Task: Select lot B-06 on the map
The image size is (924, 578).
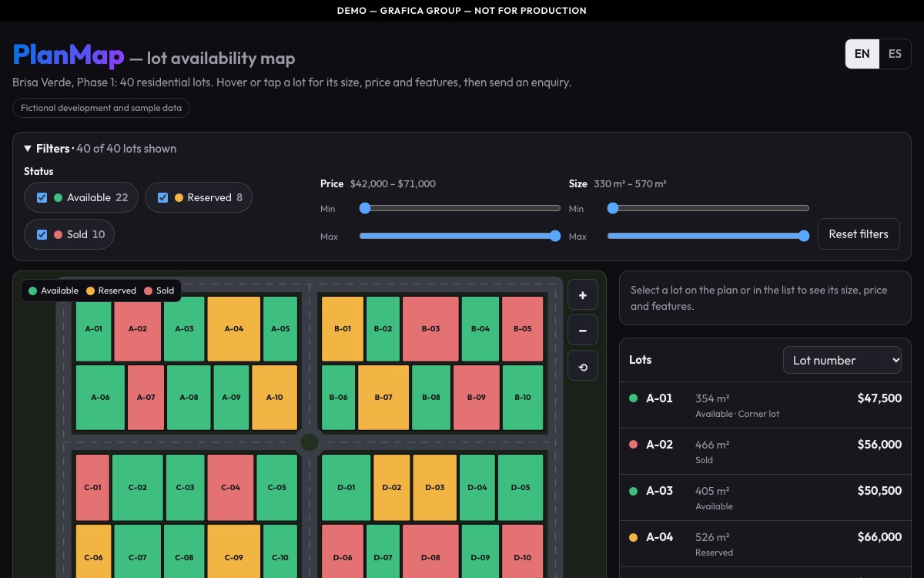Action: [339, 398]
